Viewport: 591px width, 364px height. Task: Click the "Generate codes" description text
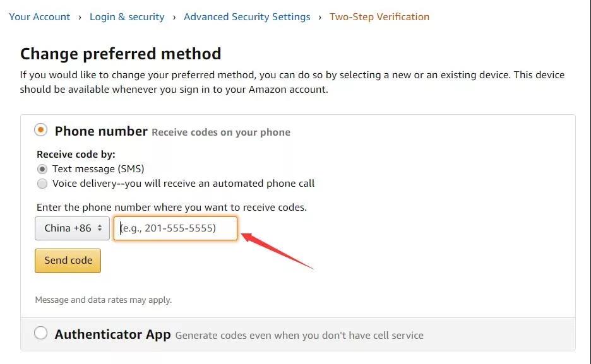pos(299,336)
